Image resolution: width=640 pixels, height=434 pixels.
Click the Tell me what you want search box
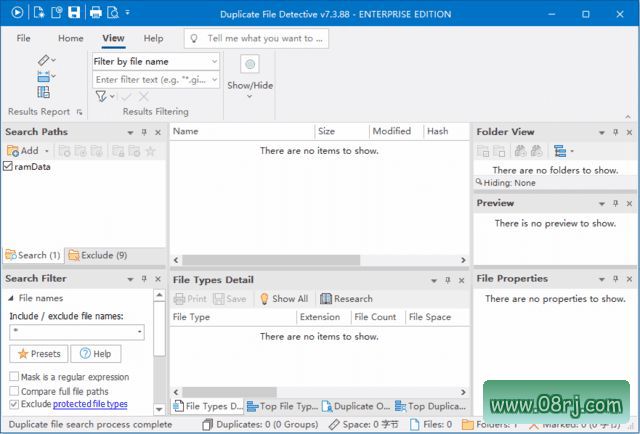(256, 38)
